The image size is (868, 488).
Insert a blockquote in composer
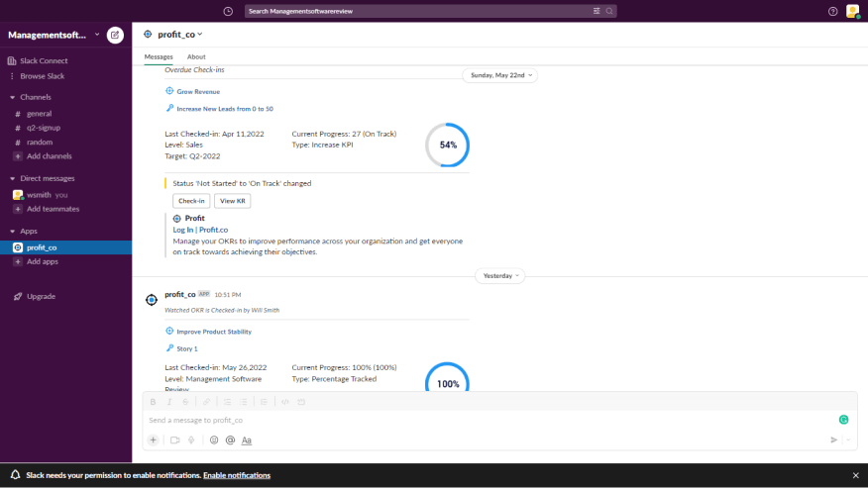[x=264, y=402]
